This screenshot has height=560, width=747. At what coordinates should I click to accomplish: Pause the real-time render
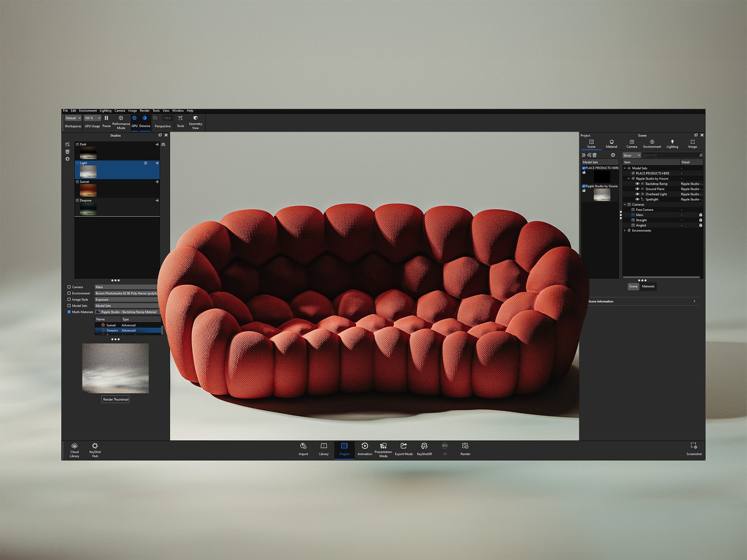[107, 118]
